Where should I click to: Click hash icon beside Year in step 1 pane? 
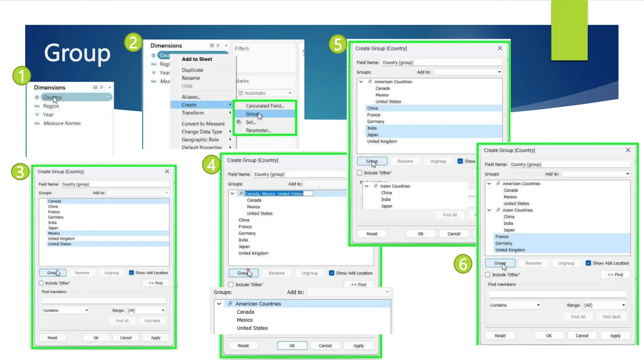click(37, 115)
